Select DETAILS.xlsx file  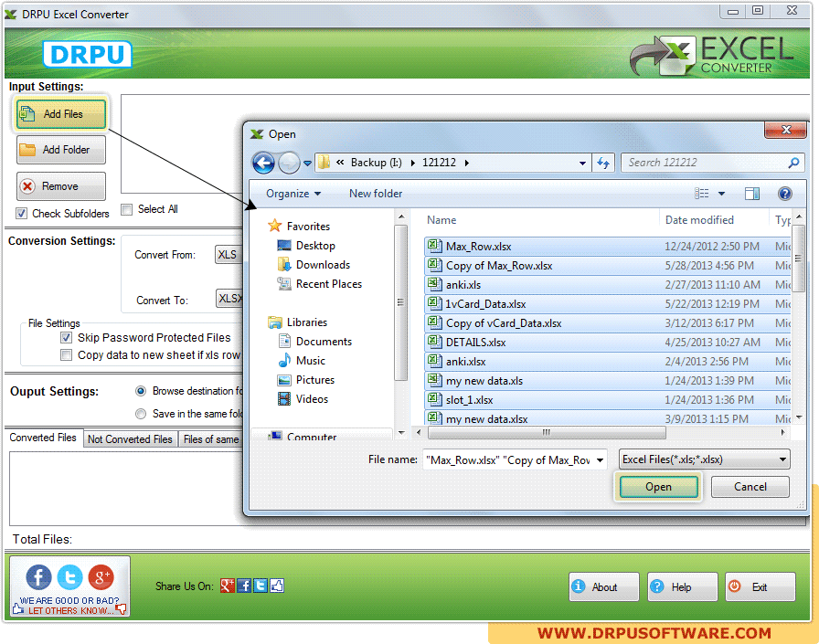607,343
